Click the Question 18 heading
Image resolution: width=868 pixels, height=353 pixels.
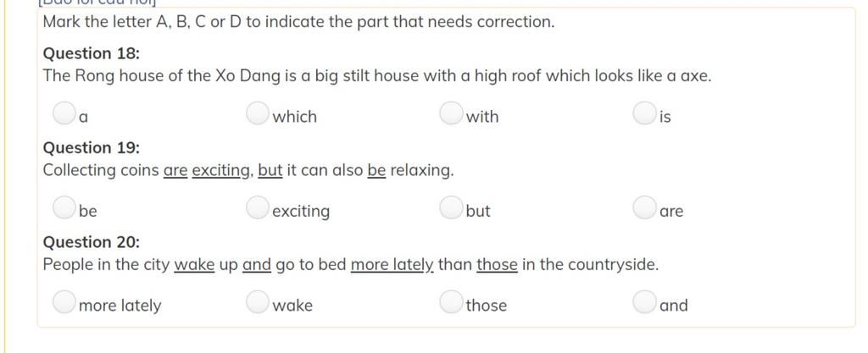(92, 53)
